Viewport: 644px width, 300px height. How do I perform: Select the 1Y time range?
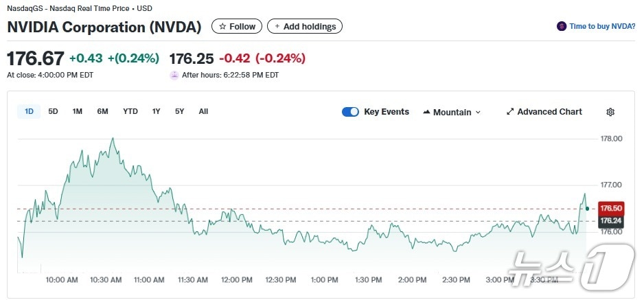coord(157,111)
